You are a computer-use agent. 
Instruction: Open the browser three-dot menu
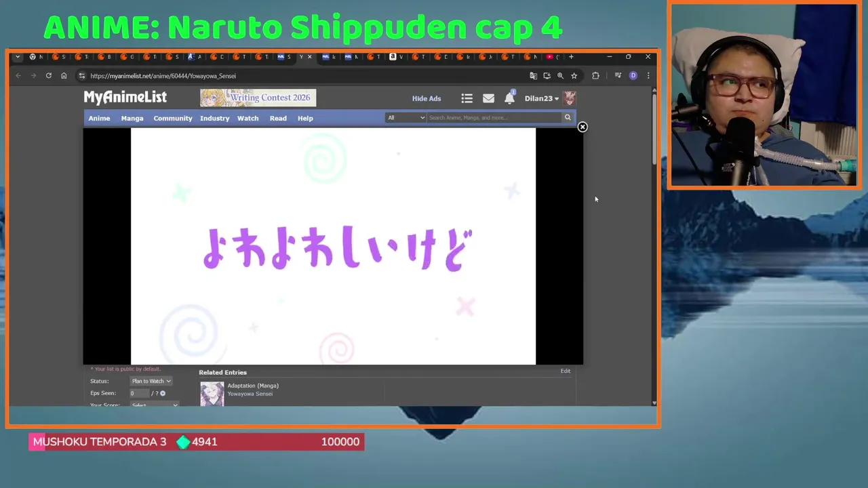pyautogui.click(x=648, y=76)
